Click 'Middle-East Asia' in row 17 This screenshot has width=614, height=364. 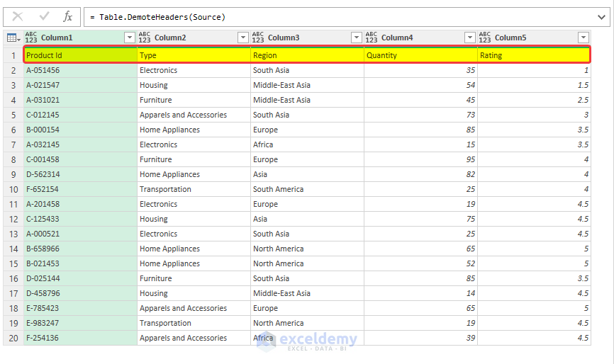pos(308,293)
